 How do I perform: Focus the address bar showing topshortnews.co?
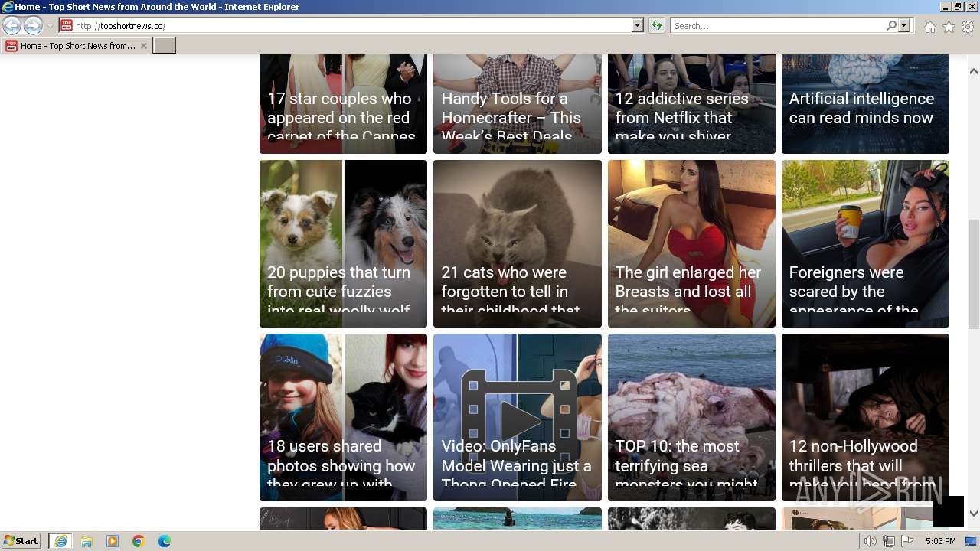(352, 26)
